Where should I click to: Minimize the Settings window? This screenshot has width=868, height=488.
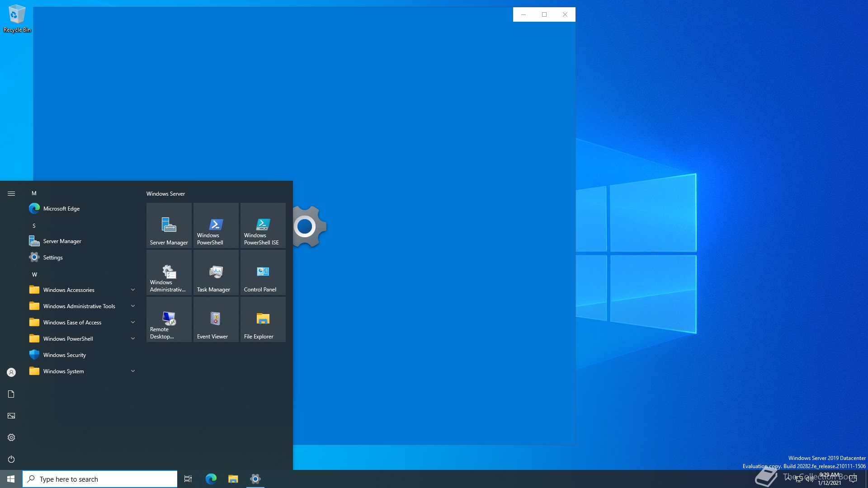tap(524, 14)
